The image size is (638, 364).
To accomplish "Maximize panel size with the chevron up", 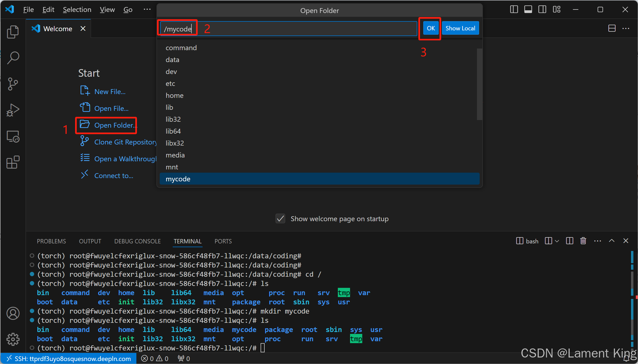I will tap(612, 241).
